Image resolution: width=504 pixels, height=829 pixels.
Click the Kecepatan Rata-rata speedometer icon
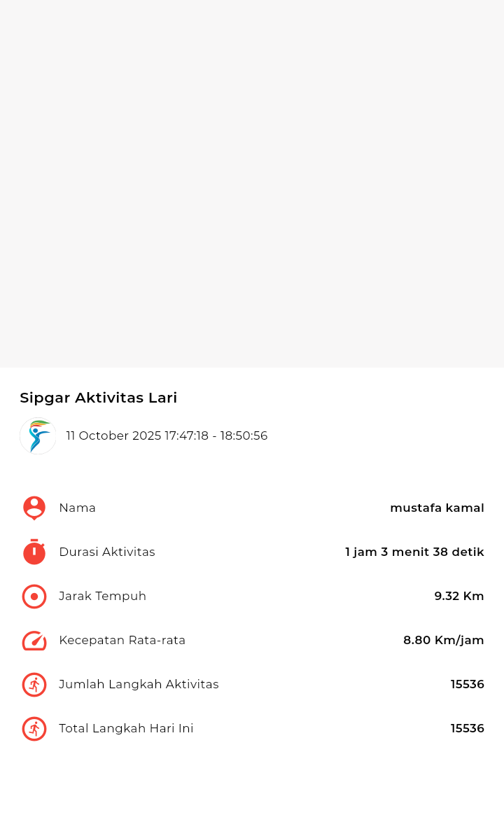[34, 641]
